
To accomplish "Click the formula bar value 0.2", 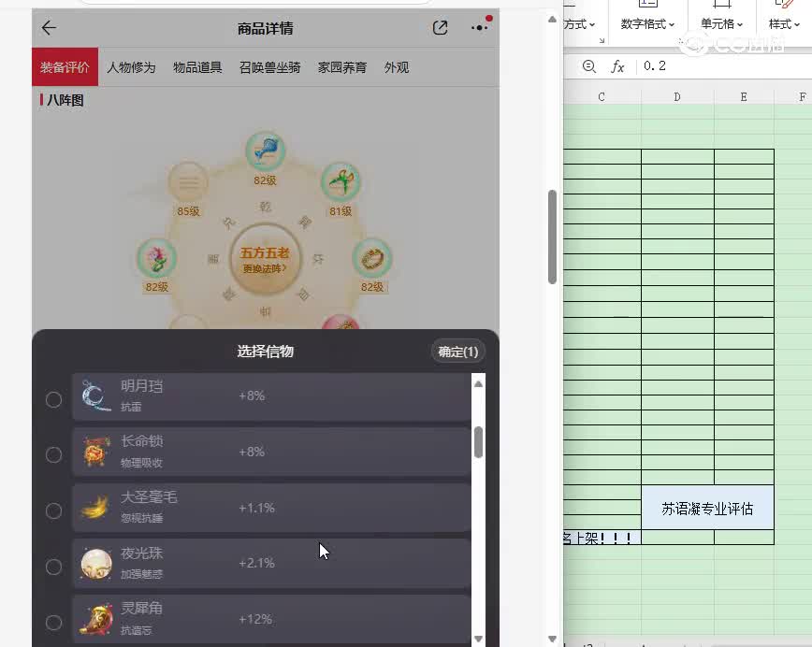I will (x=655, y=66).
